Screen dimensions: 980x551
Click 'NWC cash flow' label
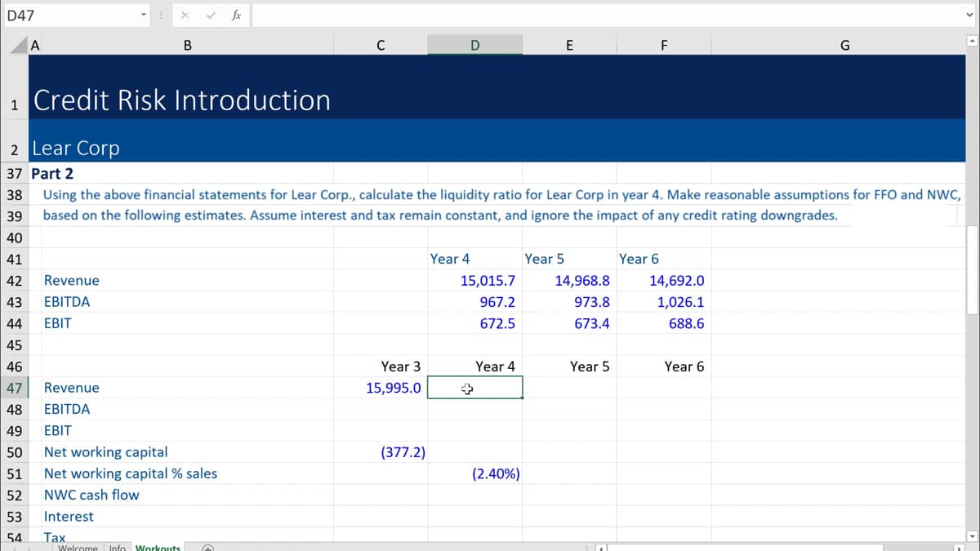point(91,495)
